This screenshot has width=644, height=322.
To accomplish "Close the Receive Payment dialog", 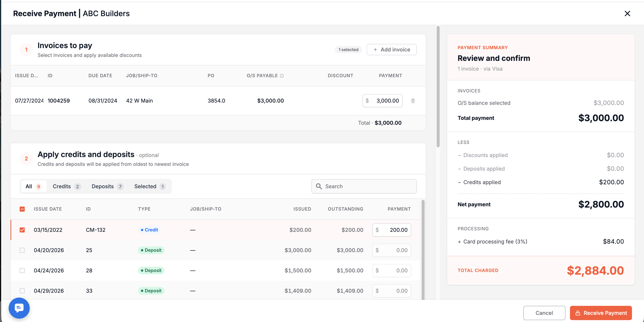I will point(627,14).
